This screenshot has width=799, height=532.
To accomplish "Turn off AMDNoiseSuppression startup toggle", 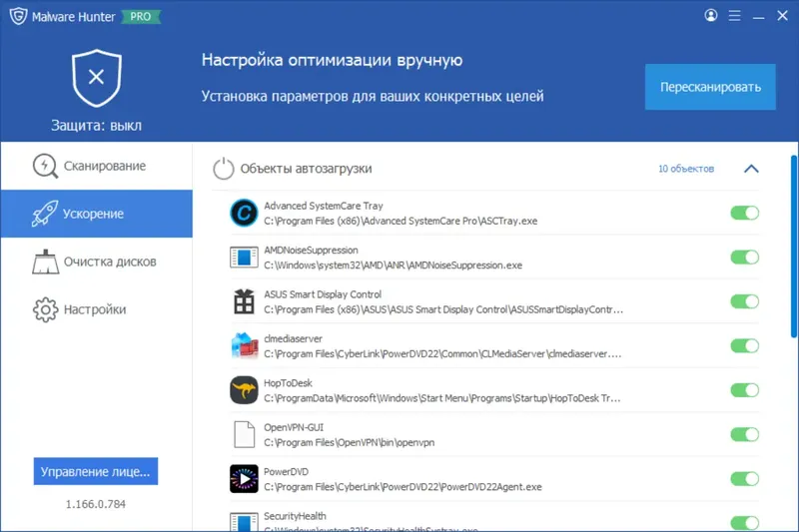I will coord(744,258).
